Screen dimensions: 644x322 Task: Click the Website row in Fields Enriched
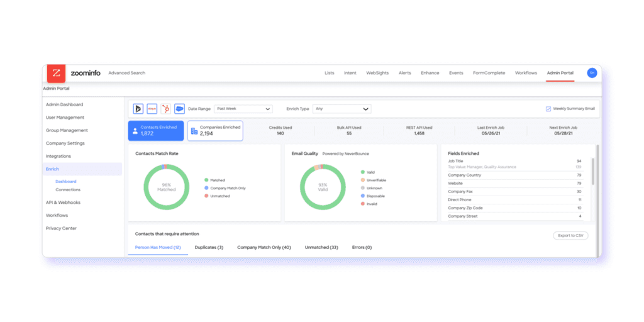tap(514, 184)
